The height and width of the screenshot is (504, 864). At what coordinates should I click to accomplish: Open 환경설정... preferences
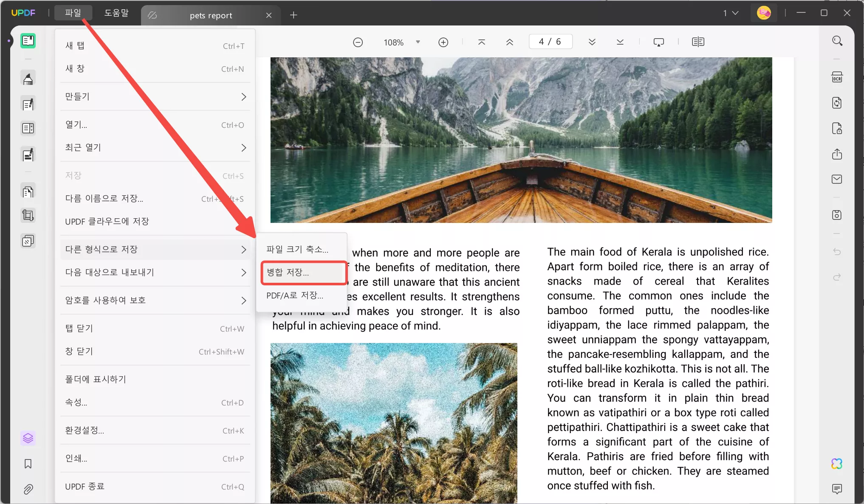coord(155,431)
